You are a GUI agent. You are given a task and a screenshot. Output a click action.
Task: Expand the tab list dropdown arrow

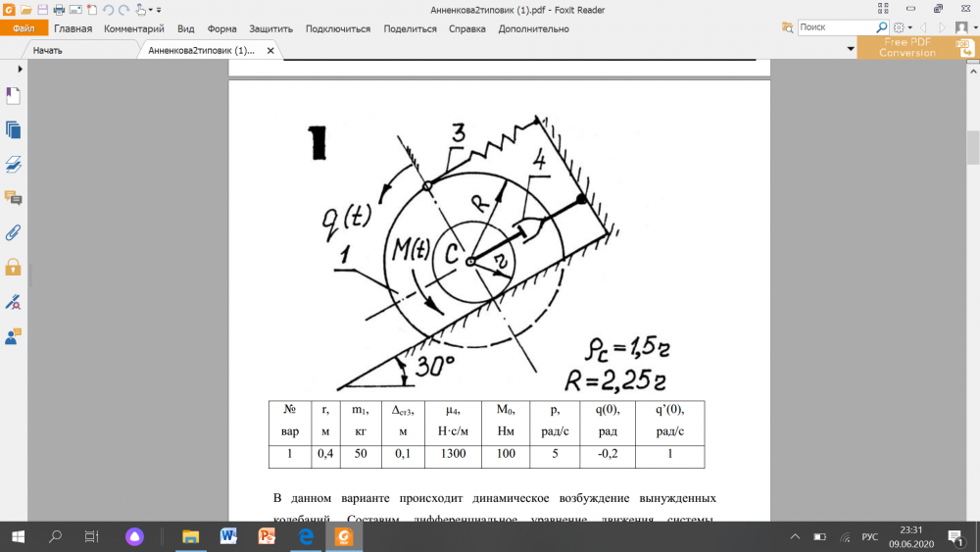(x=851, y=48)
